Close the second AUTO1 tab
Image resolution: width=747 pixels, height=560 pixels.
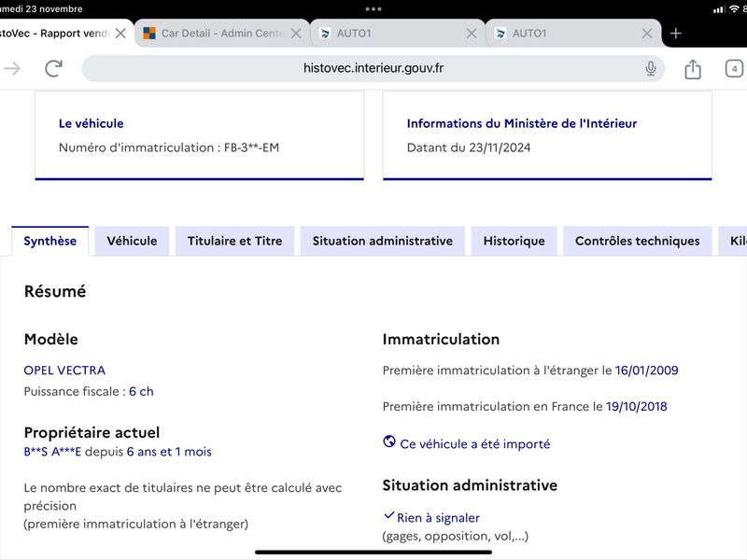point(647,34)
